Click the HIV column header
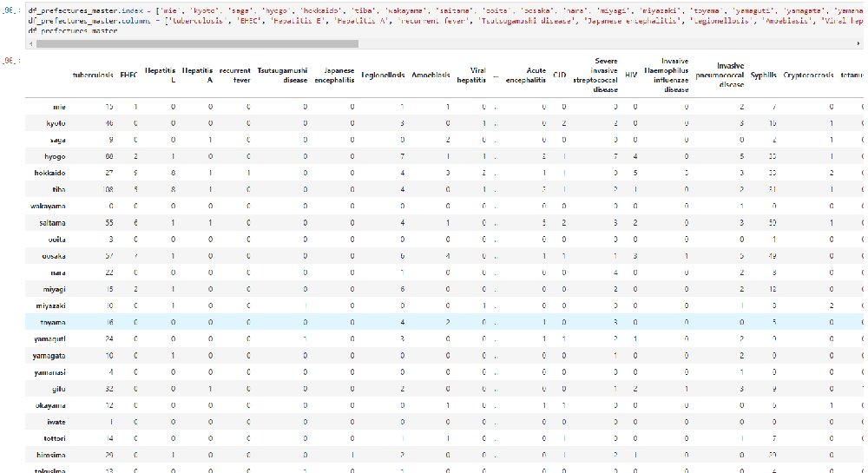This screenshot has width=868, height=473. pos(631,76)
